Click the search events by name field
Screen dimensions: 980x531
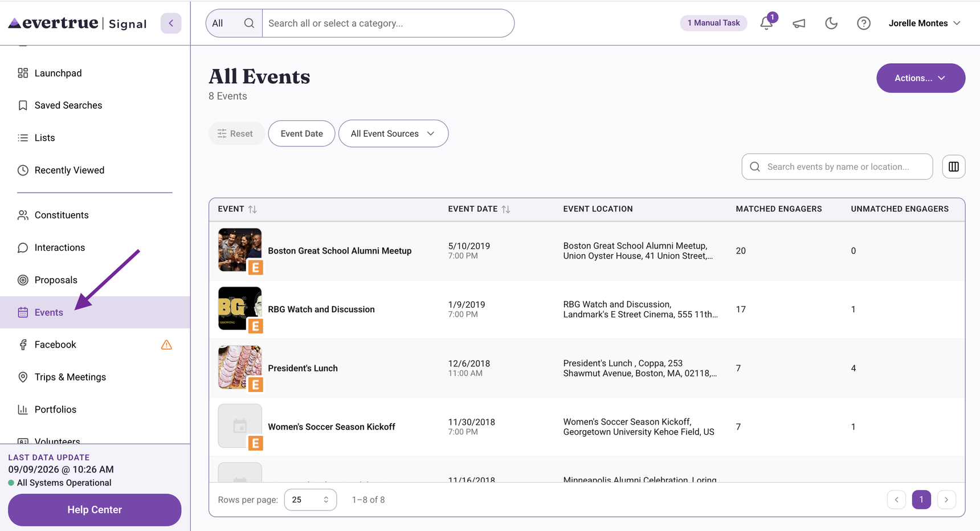click(x=837, y=167)
